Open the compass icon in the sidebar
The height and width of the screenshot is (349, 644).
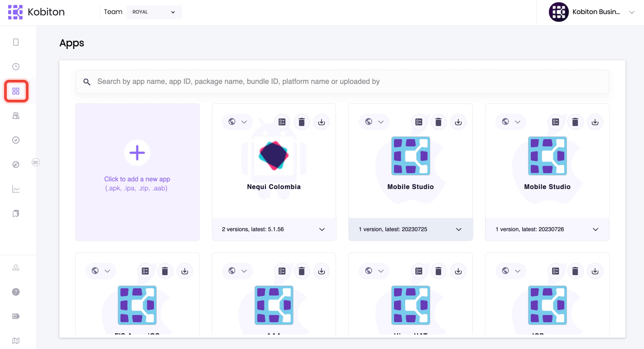tap(16, 165)
